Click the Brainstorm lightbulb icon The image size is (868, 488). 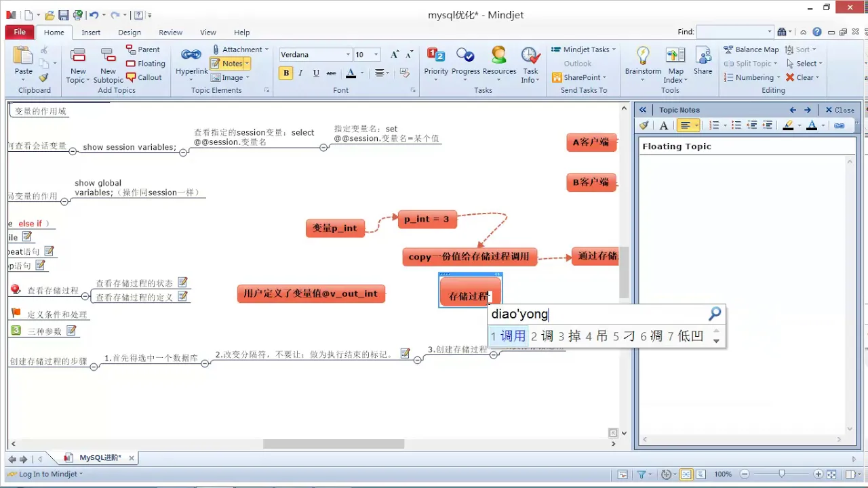coord(643,56)
